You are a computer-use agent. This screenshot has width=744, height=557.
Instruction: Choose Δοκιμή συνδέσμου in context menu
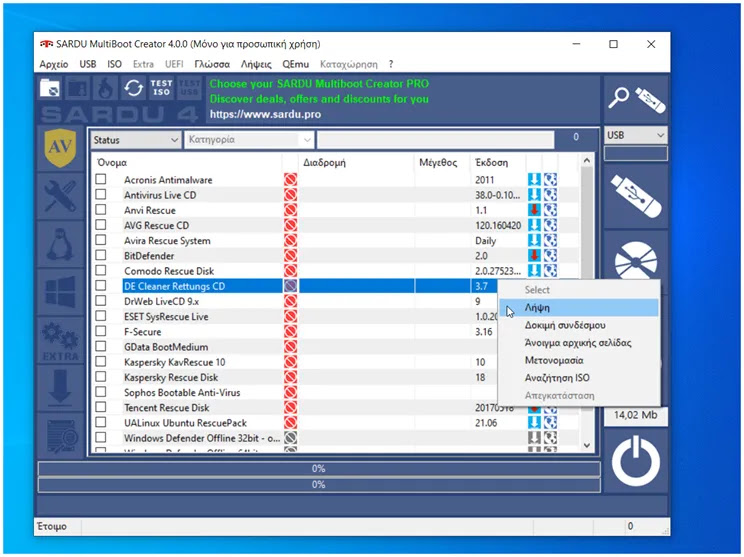coord(579,325)
